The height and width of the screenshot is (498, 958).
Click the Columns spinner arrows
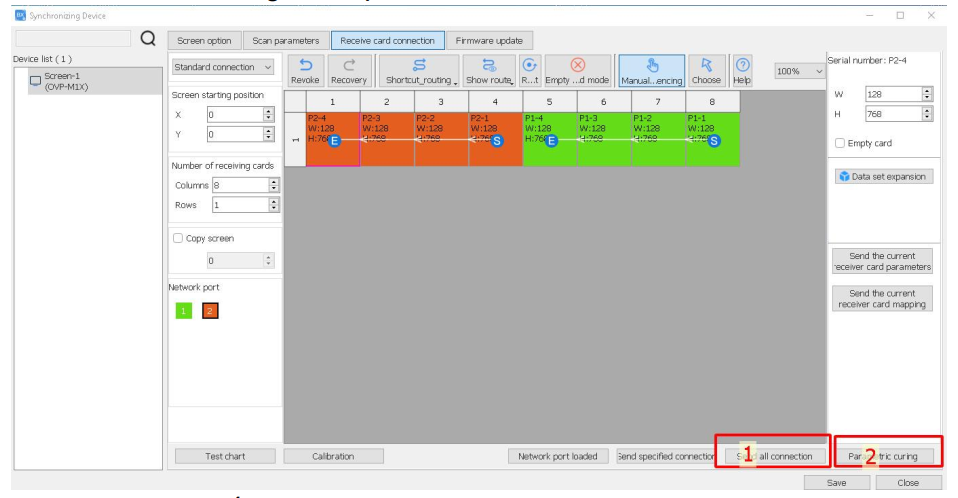click(274, 185)
